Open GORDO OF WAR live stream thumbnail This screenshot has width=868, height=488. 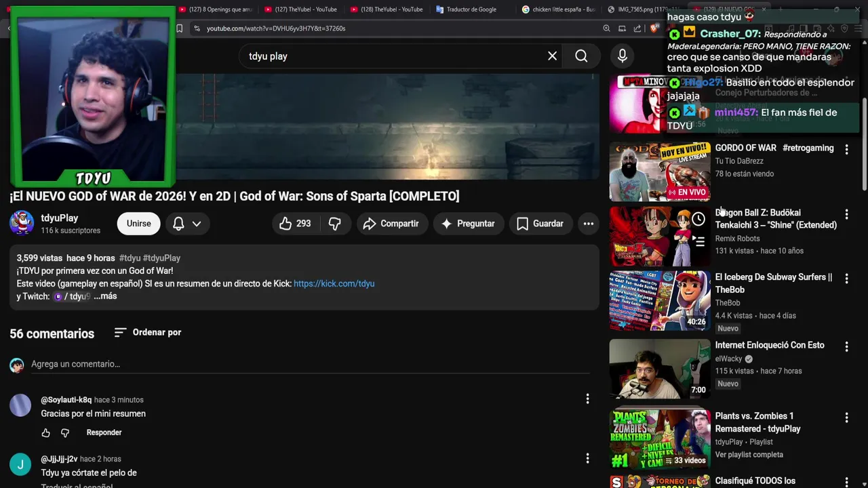[x=660, y=171]
